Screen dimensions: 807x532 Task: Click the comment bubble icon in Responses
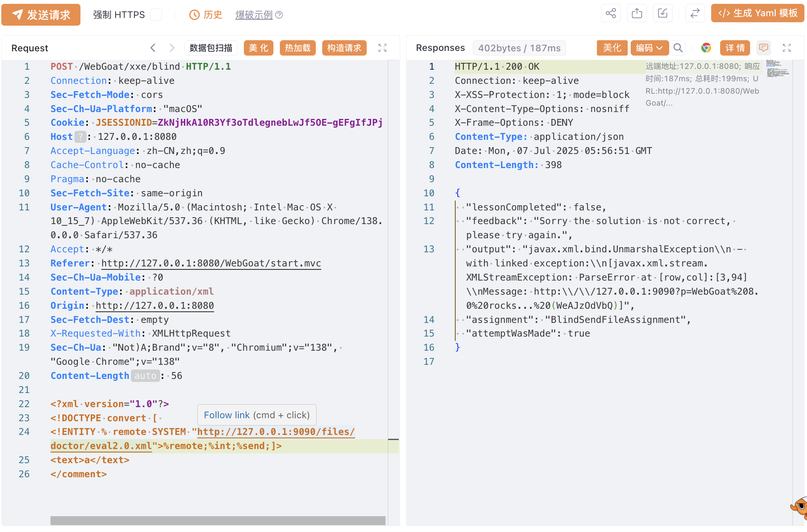tap(764, 48)
